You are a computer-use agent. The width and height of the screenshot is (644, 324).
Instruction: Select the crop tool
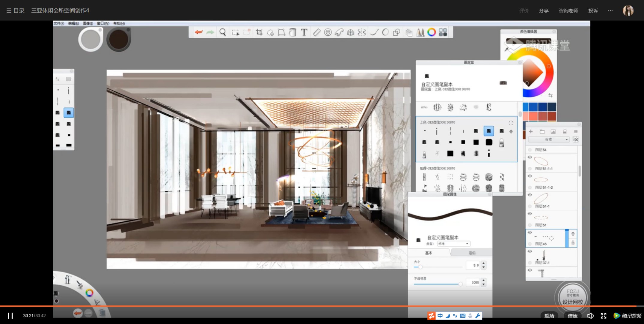point(259,32)
